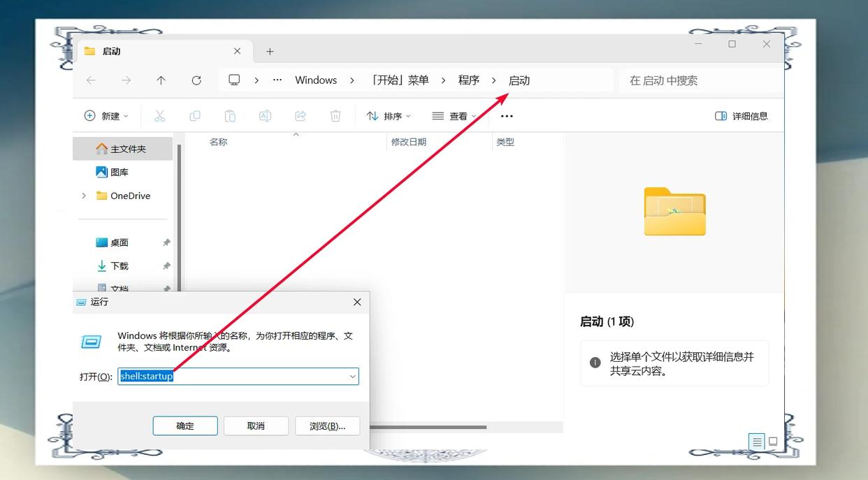Switch to details list view icon
This screenshot has height=480, width=868.
(757, 442)
